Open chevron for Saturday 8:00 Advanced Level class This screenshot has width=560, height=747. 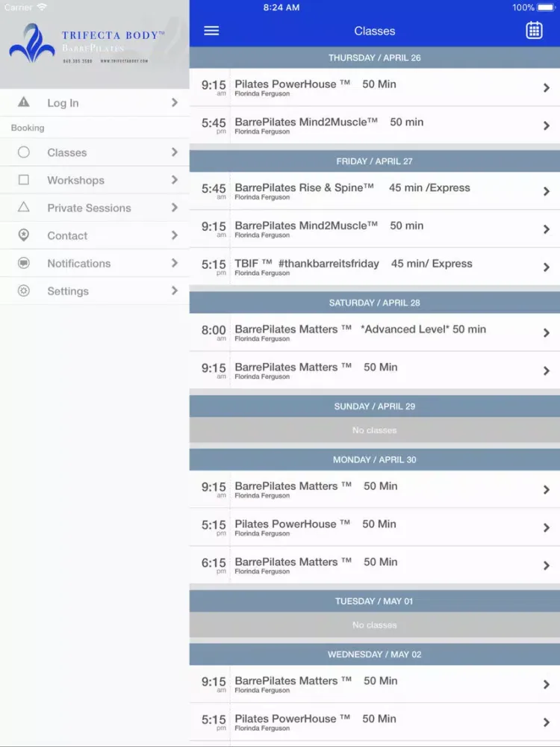(547, 333)
